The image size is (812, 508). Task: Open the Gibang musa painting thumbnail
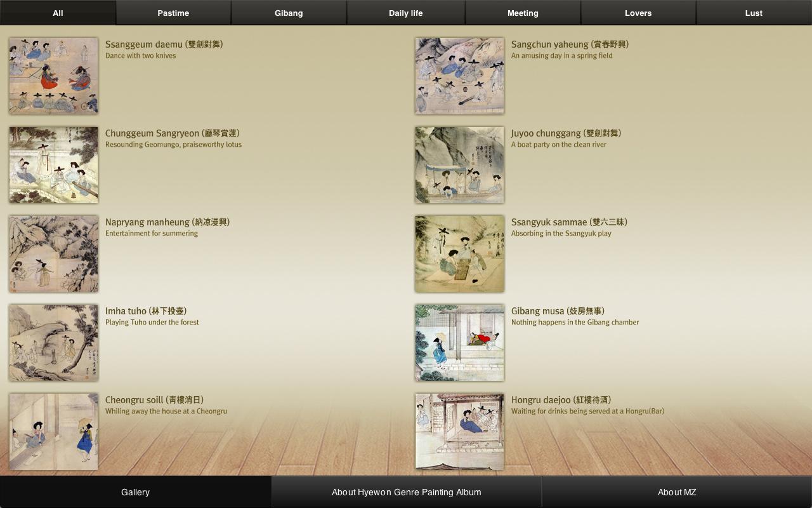[460, 343]
